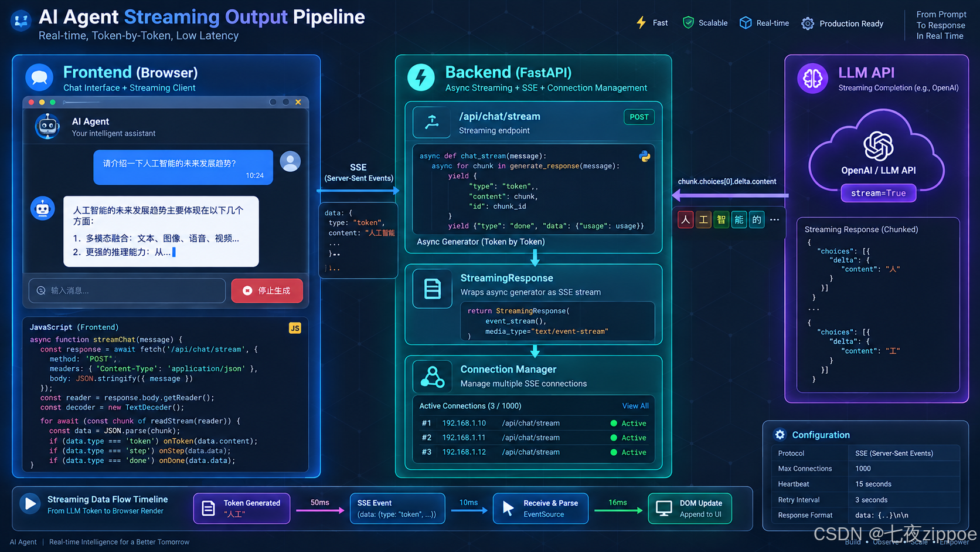Image resolution: width=980 pixels, height=552 pixels.
Task: Click the Active Connections (3 / 1000) header
Action: [x=470, y=406]
